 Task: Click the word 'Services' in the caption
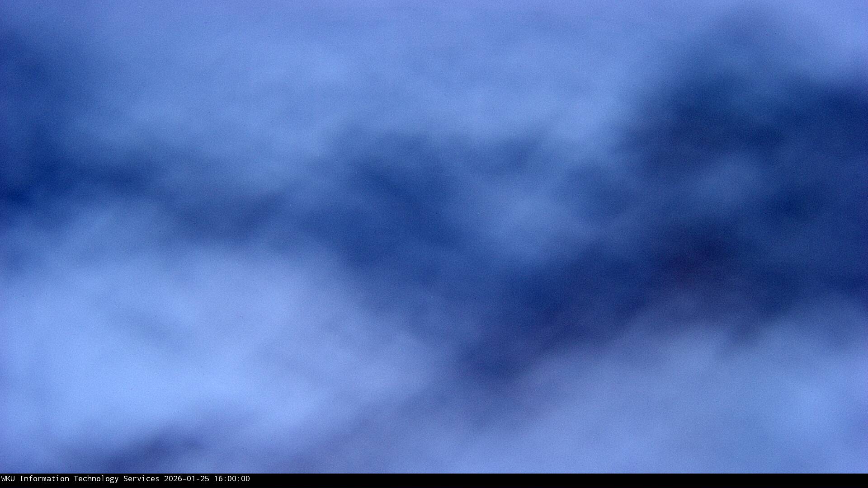tap(141, 479)
